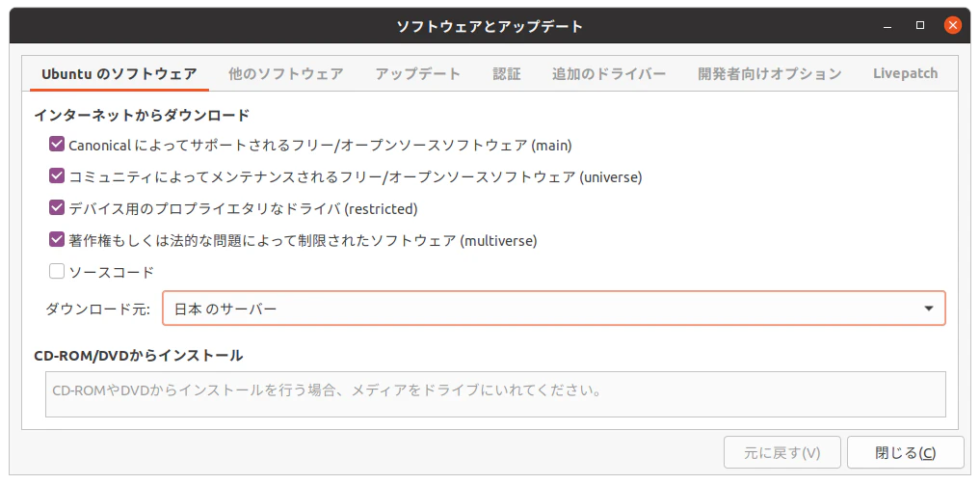Open the 追加のドライバー tab
The height and width of the screenshot is (484, 980).
pyautogui.click(x=609, y=74)
